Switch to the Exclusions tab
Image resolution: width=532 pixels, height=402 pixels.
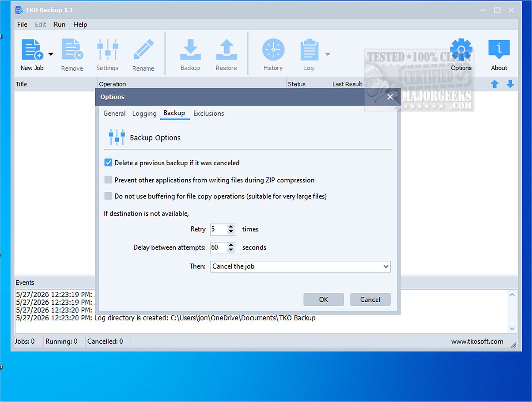pyautogui.click(x=209, y=114)
